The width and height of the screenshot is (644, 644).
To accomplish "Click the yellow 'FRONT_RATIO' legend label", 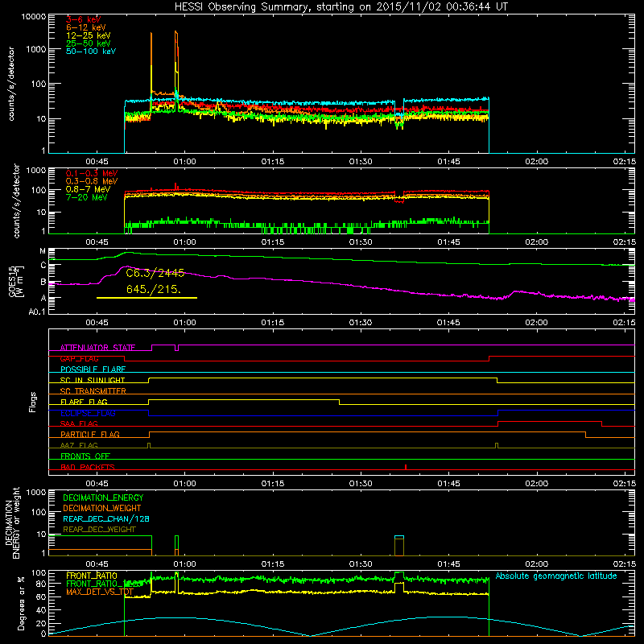I will tap(92, 576).
